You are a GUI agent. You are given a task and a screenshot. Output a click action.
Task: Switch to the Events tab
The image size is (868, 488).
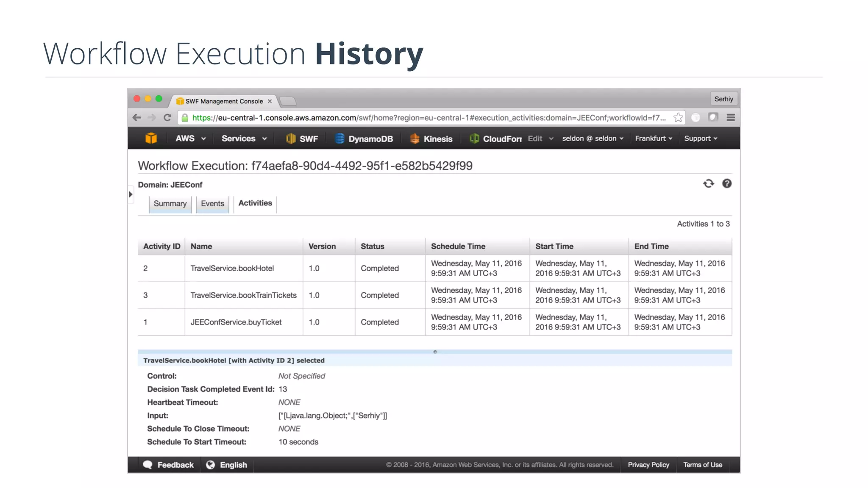[212, 204]
